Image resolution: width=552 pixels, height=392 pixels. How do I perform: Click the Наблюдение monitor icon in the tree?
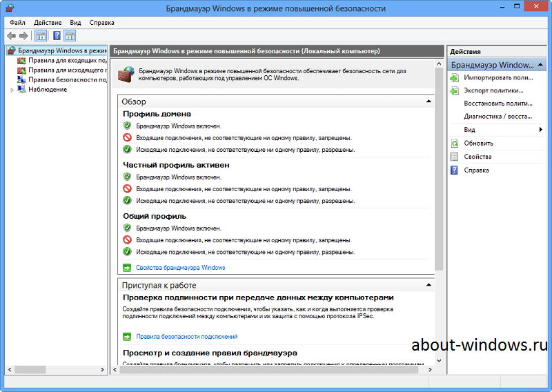[x=21, y=90]
